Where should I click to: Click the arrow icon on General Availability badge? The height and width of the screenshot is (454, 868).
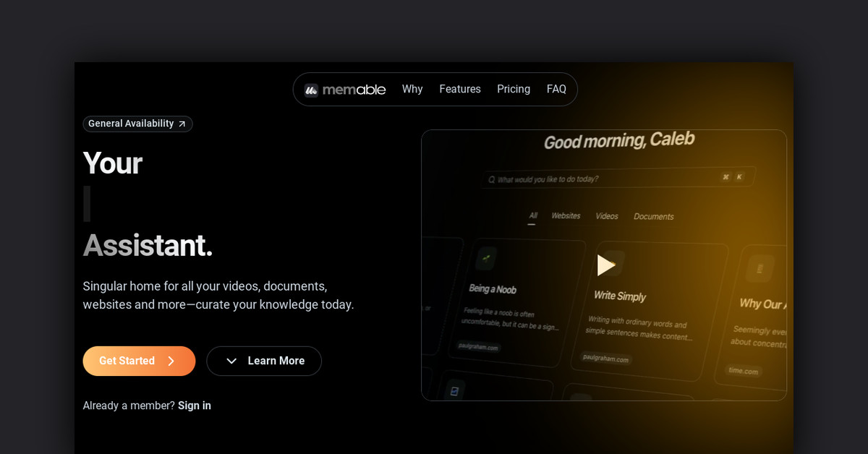[182, 124]
